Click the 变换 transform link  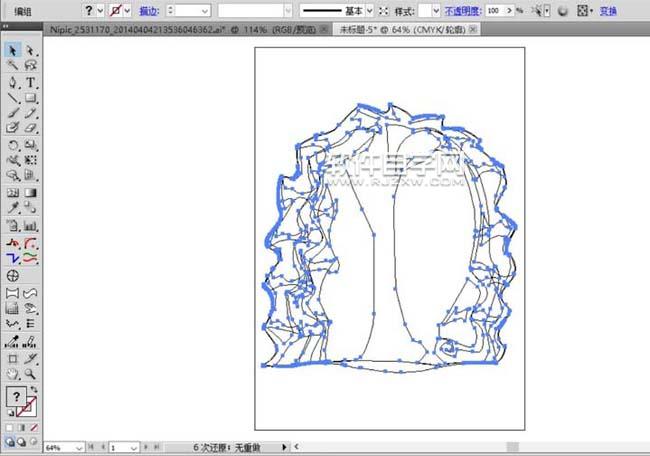point(608,11)
